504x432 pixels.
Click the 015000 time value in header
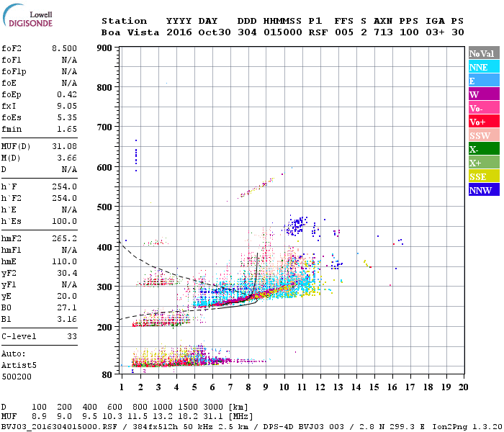[282, 32]
